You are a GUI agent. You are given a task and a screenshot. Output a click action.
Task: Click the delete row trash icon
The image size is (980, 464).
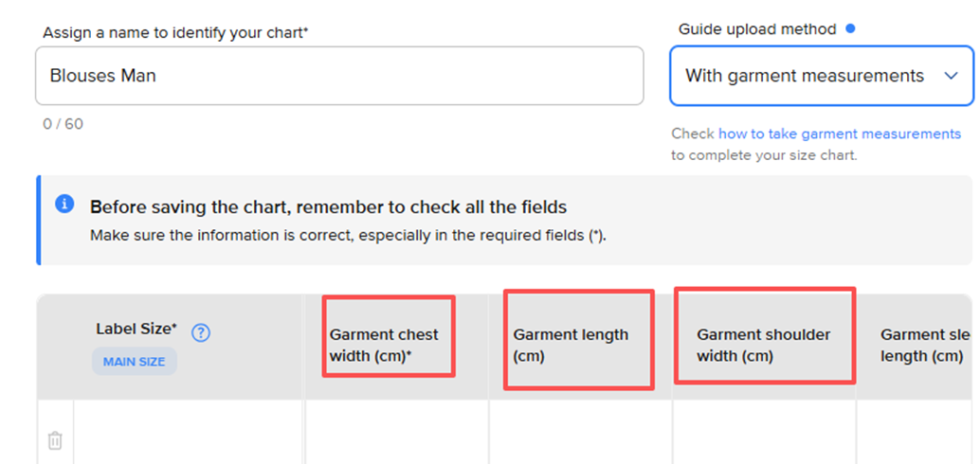[x=55, y=440]
